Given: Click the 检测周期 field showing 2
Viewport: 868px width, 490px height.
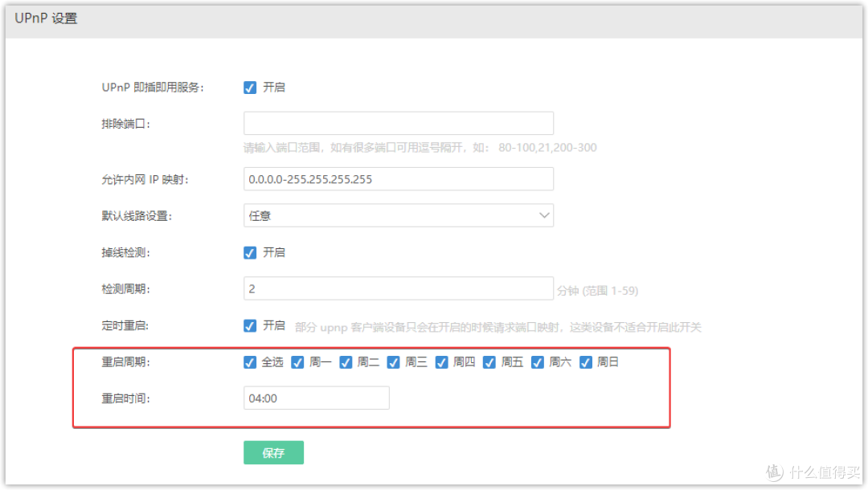Looking at the screenshot, I should [x=398, y=288].
